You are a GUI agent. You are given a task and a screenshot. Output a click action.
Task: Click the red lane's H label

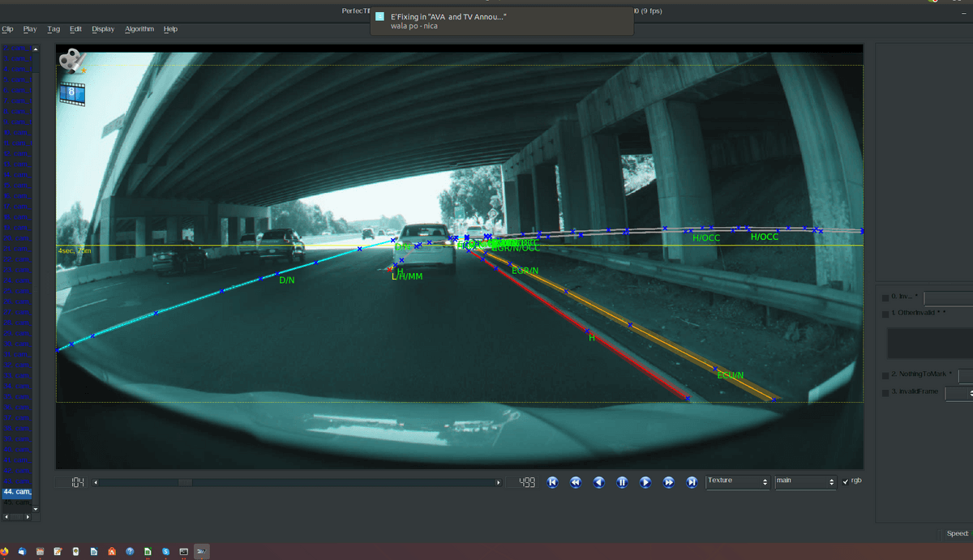tap(592, 337)
